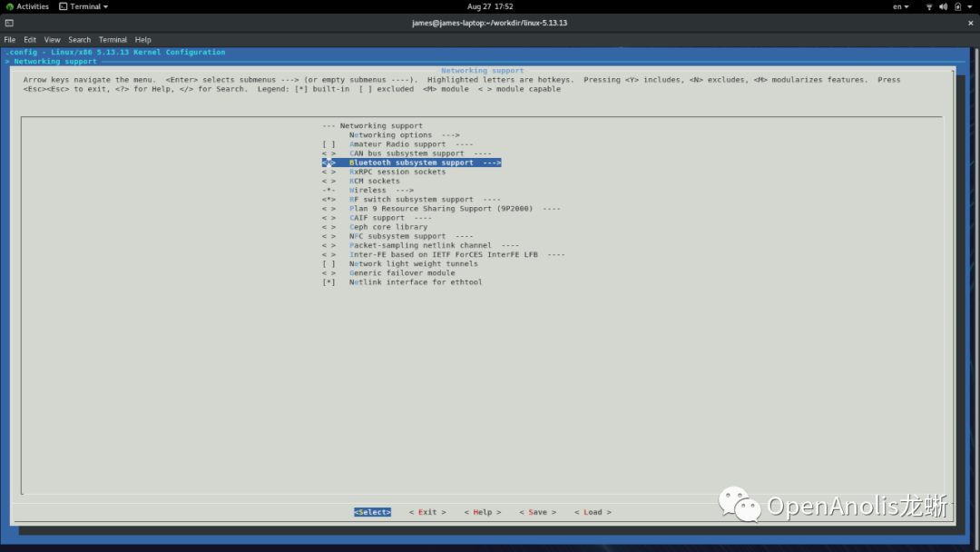Open the en input language menu
This screenshot has width=980, height=552.
click(x=901, y=6)
